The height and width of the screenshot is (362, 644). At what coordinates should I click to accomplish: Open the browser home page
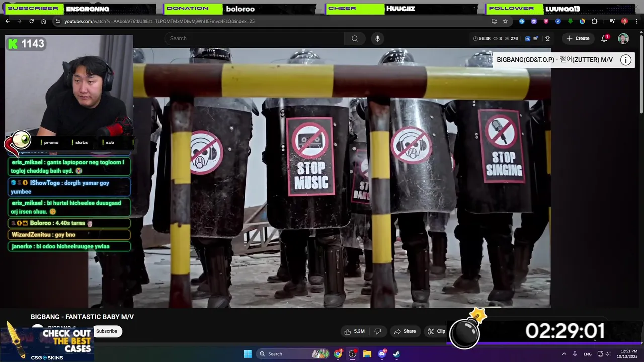pos(43,21)
